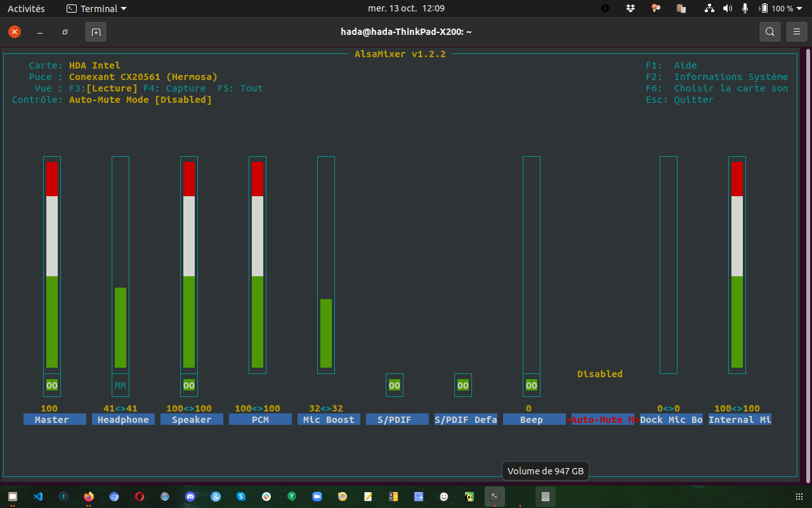This screenshot has width=812, height=508.
Task: Select the Master channel label
Action: pos(55,420)
